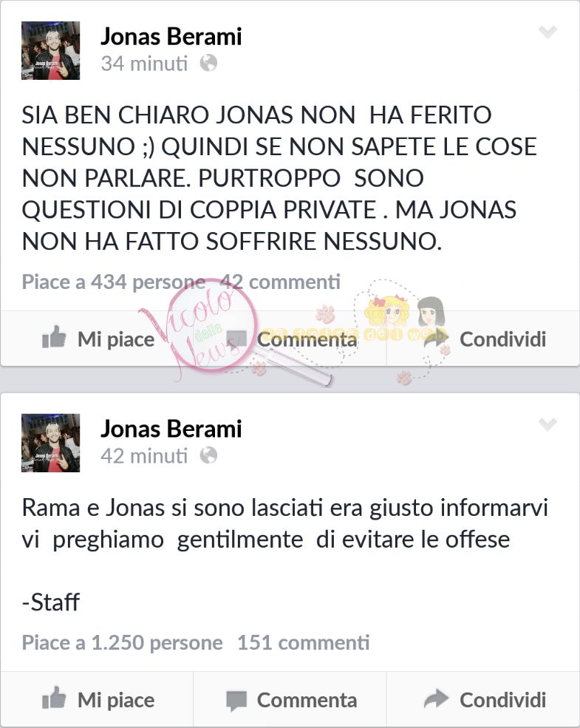The height and width of the screenshot is (728, 580).
Task: Expand options chevron on first post
Action: (x=547, y=32)
